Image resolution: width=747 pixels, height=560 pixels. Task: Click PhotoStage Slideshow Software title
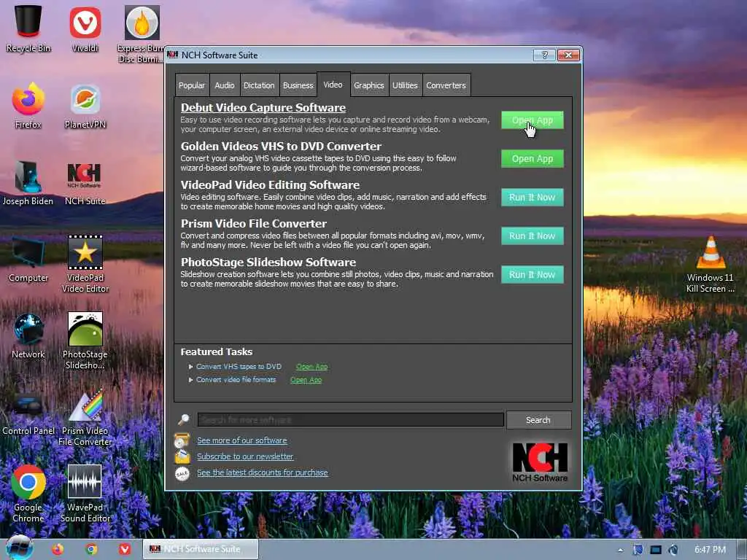click(x=268, y=262)
